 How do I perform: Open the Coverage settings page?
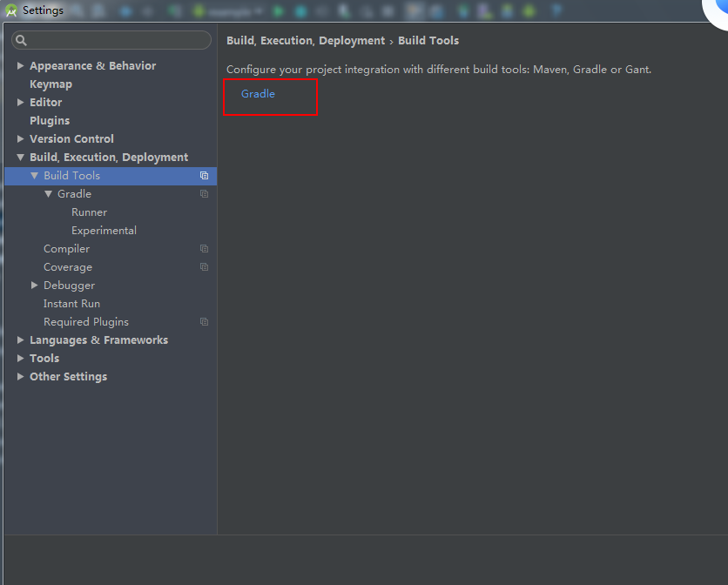coord(68,267)
